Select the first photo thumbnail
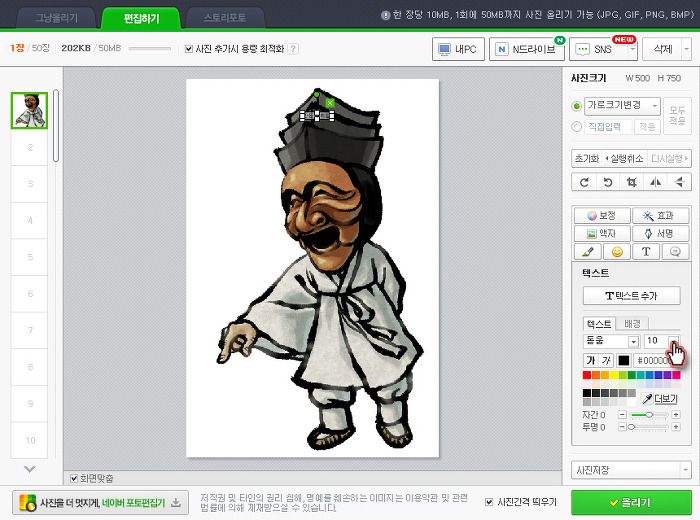Screen dimensions: 700x520 click(29, 111)
